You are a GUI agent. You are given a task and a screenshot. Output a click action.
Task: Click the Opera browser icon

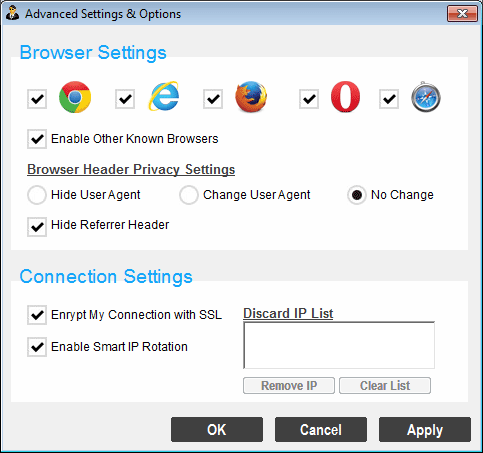(x=345, y=96)
